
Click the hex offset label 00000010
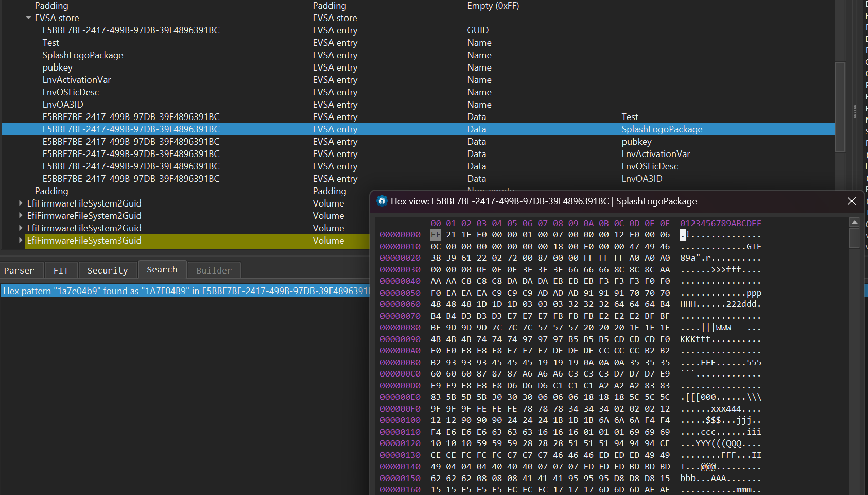[x=400, y=247]
